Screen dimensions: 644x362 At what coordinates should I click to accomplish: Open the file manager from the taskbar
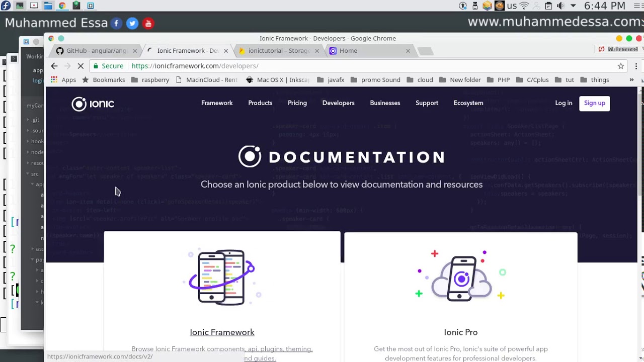(x=48, y=6)
